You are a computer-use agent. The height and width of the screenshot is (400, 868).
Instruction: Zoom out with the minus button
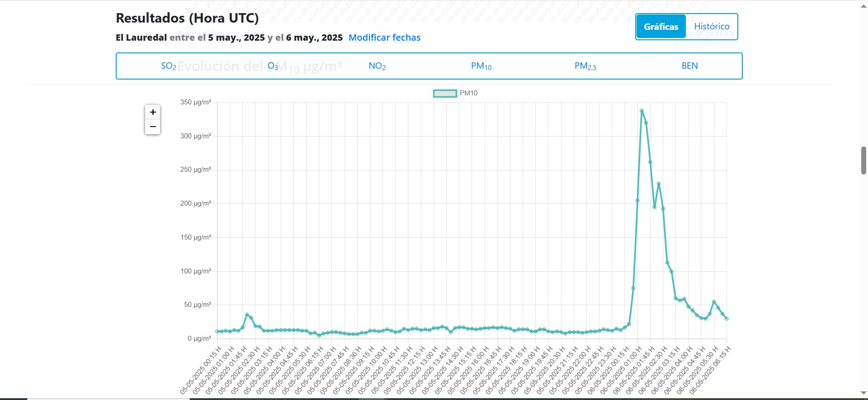[x=153, y=127]
